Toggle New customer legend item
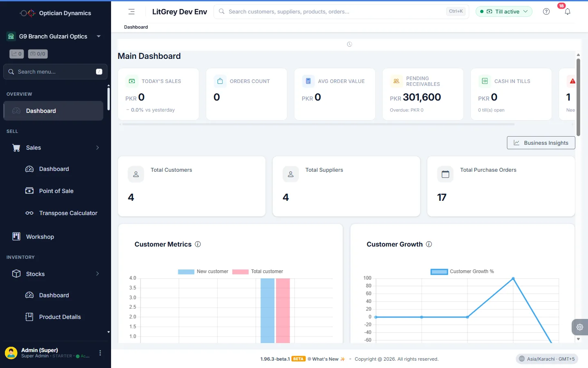This screenshot has height=368, width=588. 203,272
